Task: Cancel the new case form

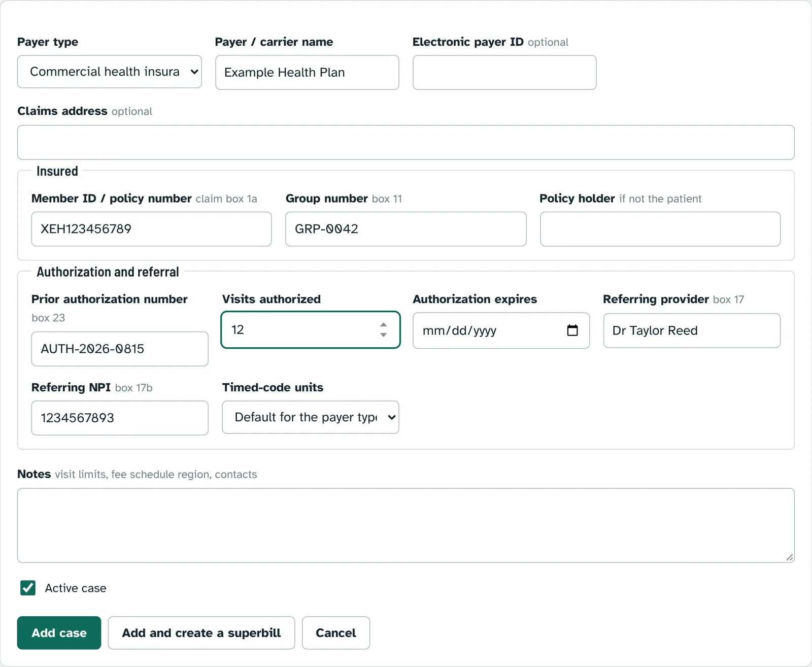Action: (336, 633)
